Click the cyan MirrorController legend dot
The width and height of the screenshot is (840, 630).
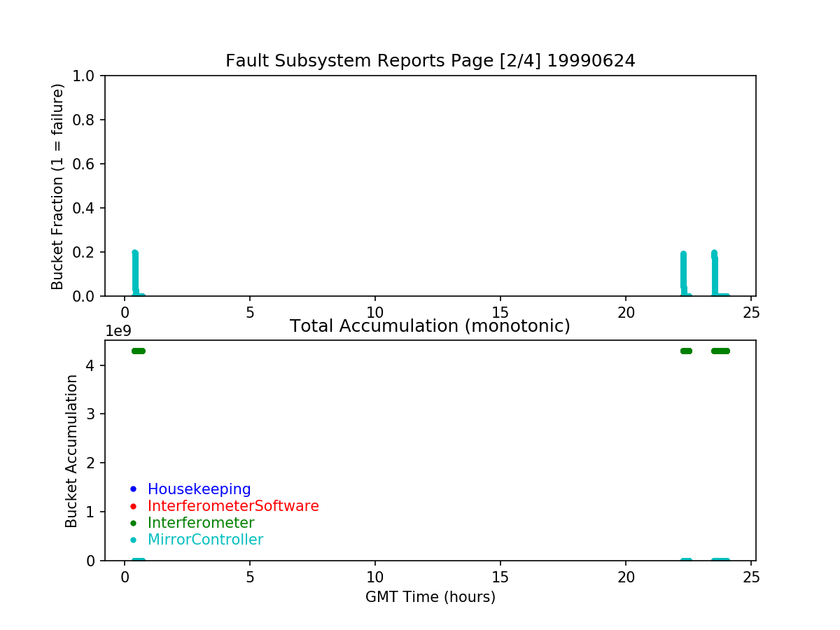pyautogui.click(x=133, y=540)
